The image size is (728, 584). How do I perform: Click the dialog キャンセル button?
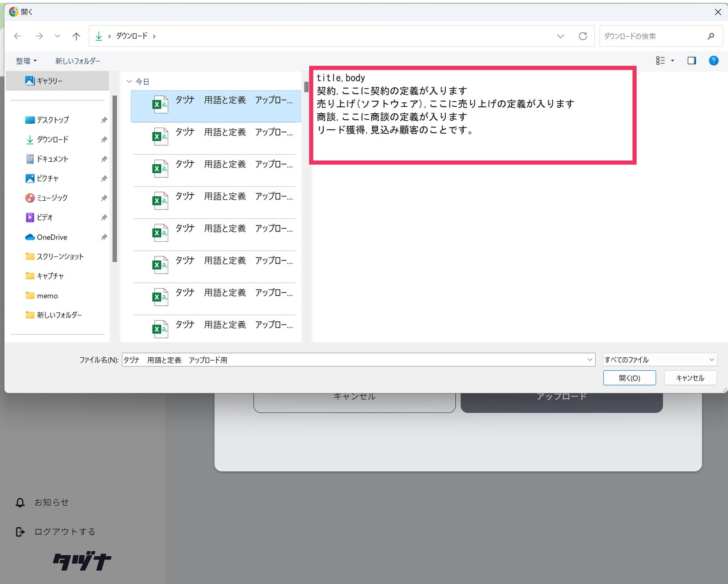(690, 378)
